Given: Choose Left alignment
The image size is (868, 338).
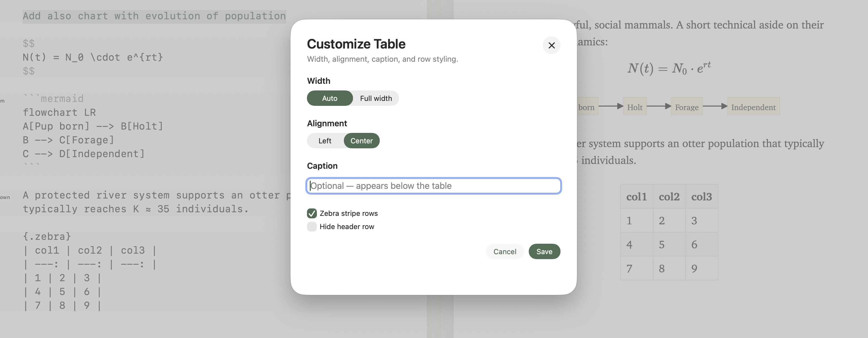Looking at the screenshot, I should (x=325, y=141).
